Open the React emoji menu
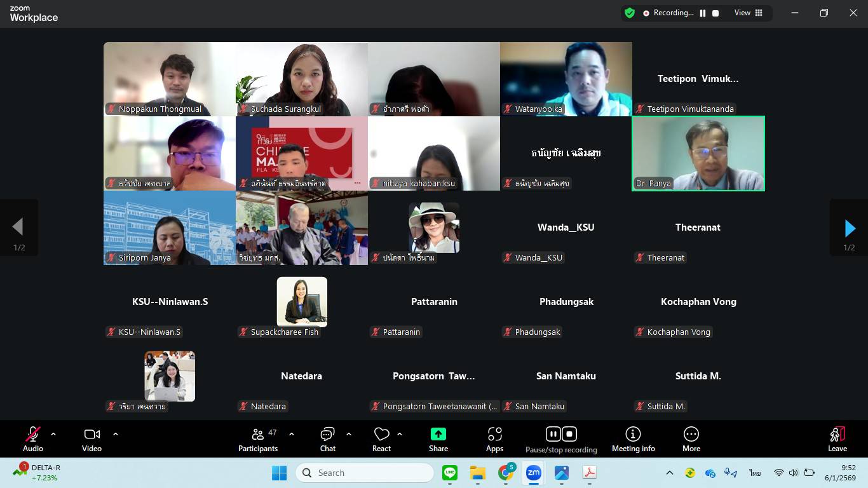 [x=381, y=439]
